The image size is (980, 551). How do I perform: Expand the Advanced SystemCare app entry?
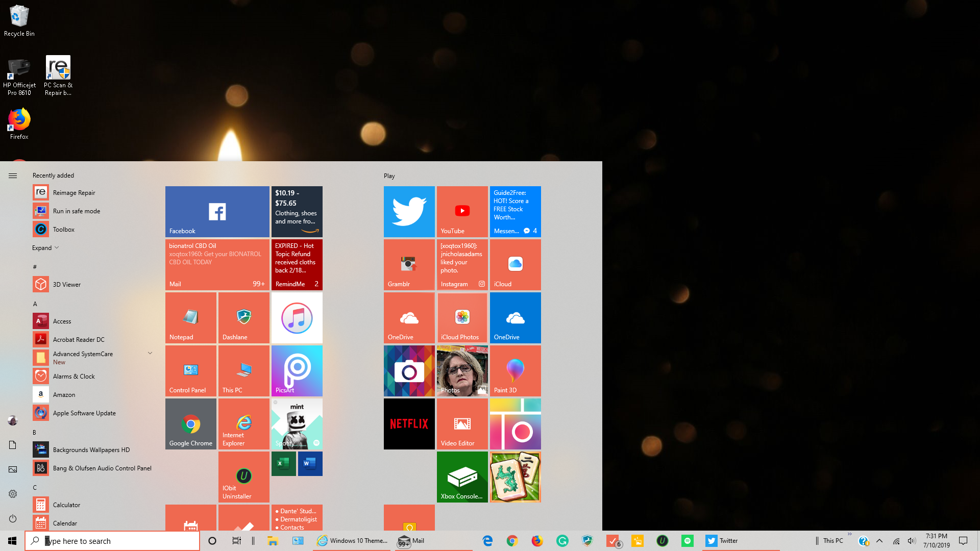(150, 353)
